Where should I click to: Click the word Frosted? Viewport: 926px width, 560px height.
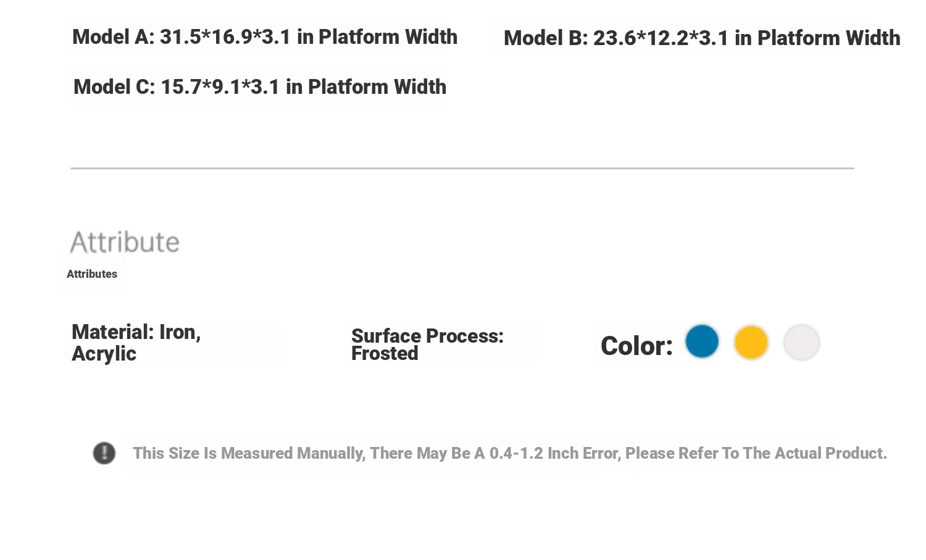[385, 354]
